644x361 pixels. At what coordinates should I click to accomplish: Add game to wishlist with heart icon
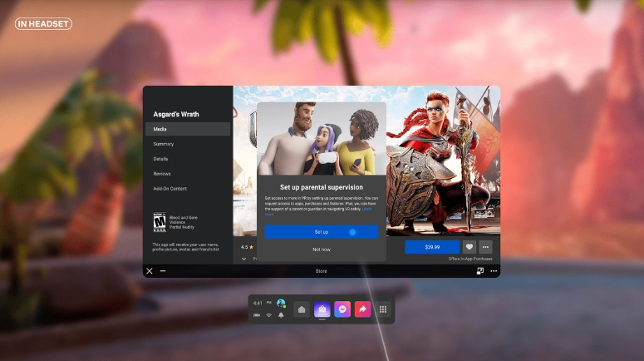469,247
